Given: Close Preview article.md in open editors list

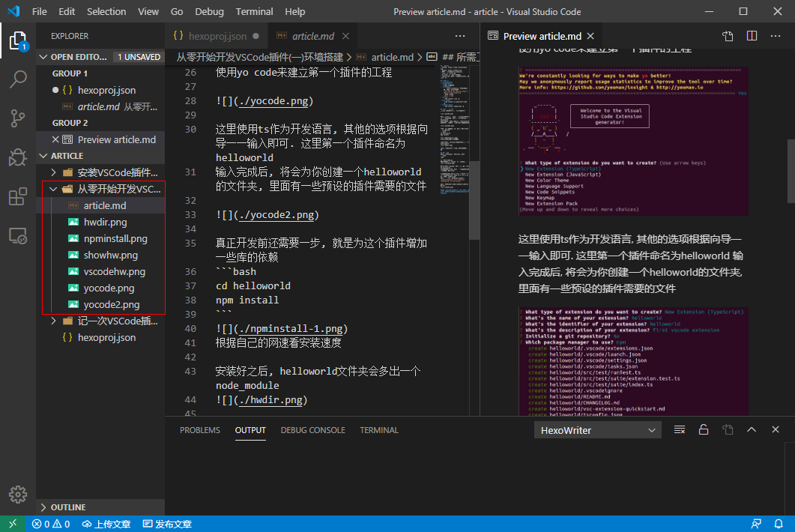Looking at the screenshot, I should coord(55,139).
